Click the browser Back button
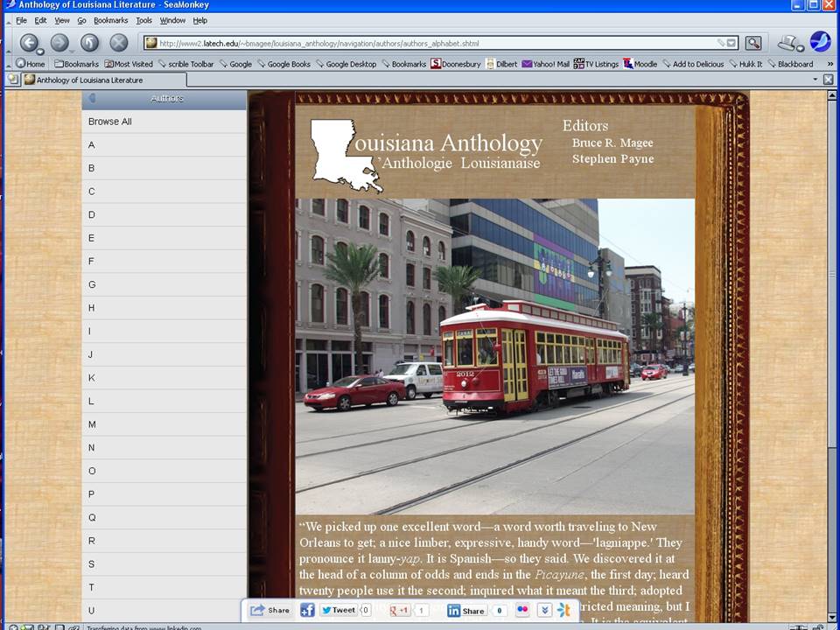The width and height of the screenshot is (840, 630). (29, 43)
